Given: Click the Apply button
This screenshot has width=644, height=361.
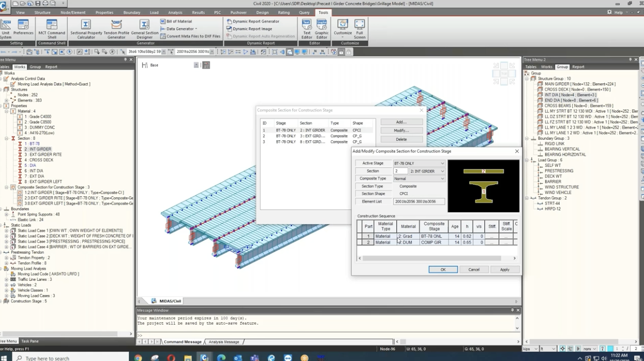Looking at the screenshot, I should point(505,270).
